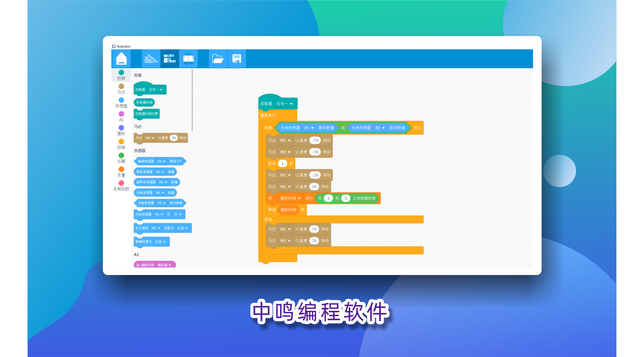Open M1 dropdown beside speed -70
This screenshot has width=644, height=357.
point(286,141)
